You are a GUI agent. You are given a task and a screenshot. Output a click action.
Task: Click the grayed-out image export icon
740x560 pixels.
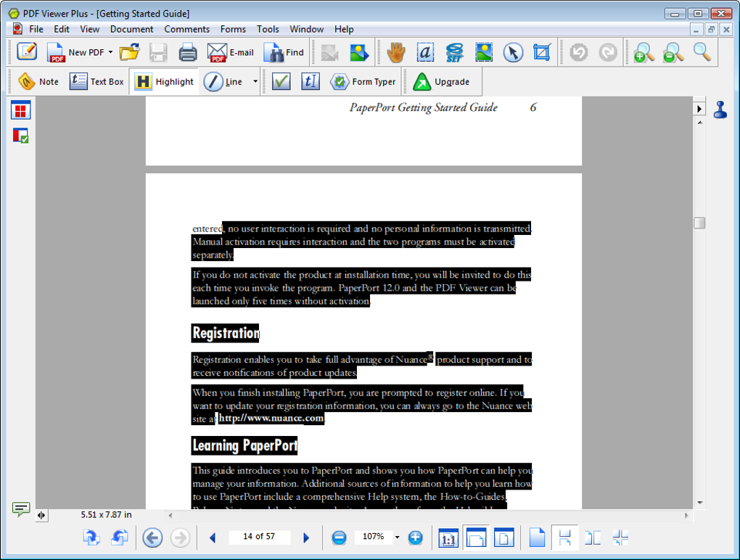point(329,52)
